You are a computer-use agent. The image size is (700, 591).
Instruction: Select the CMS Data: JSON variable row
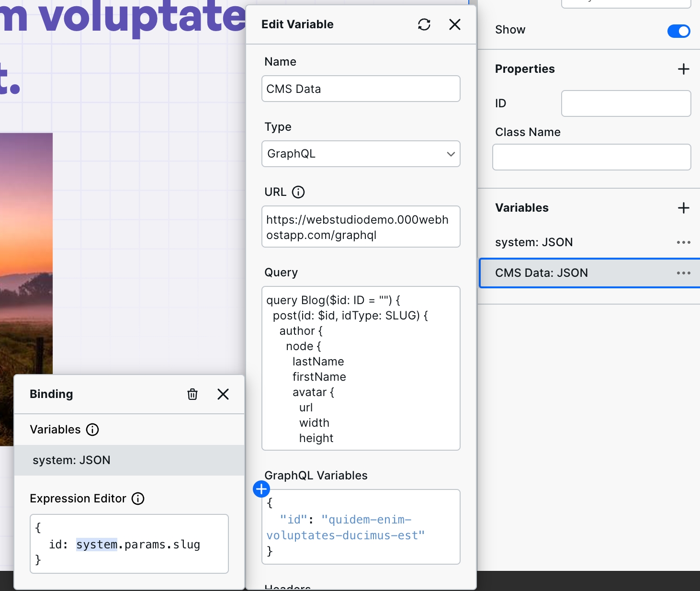coord(590,273)
